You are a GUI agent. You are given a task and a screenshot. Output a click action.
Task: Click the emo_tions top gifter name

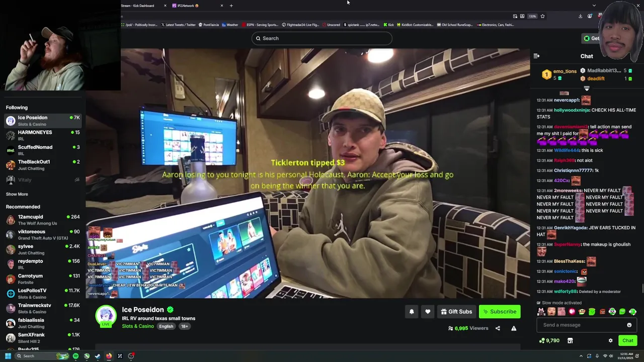[565, 71]
